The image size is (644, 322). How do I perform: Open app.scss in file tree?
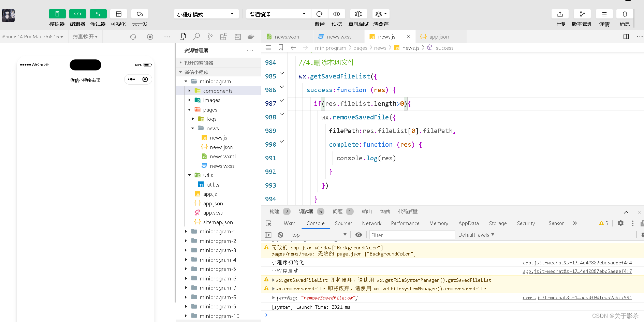pyautogui.click(x=213, y=213)
